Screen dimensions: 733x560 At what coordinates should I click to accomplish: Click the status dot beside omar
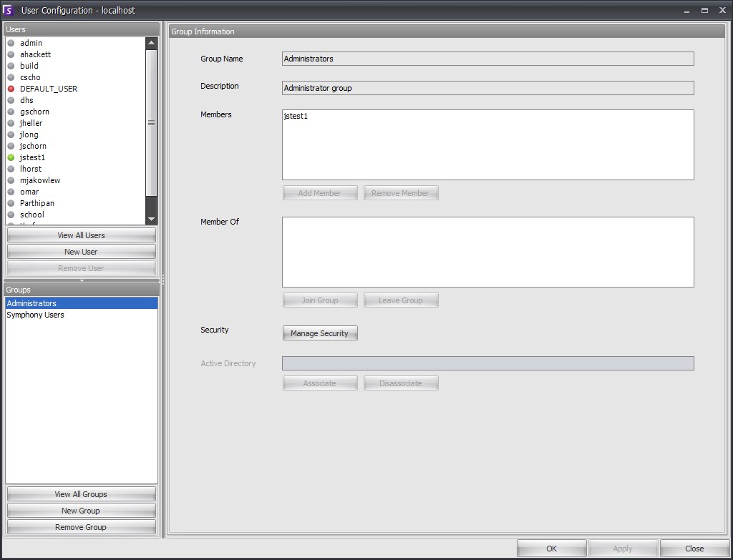tap(11, 192)
